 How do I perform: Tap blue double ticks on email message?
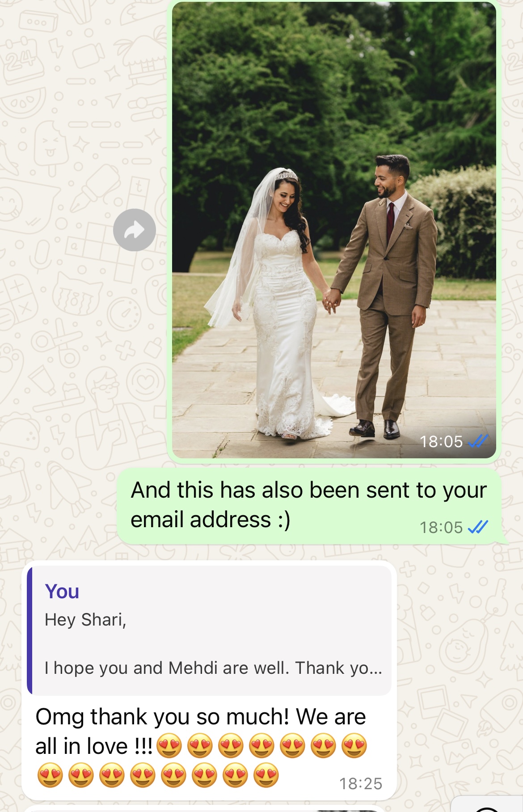(478, 527)
